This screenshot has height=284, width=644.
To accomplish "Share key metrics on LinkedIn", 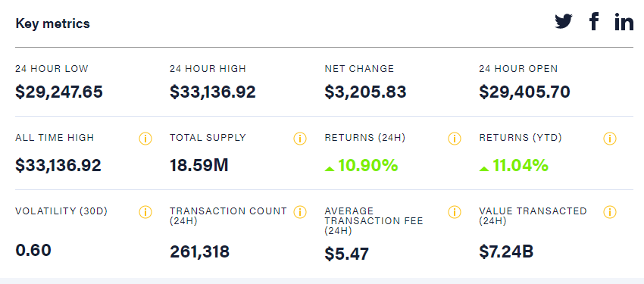I will point(624,22).
